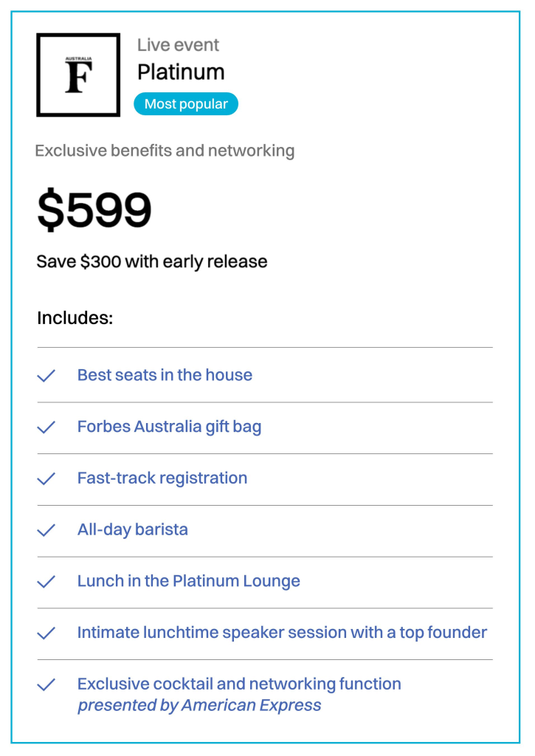
Task: Click Lunch in the Platinum Lounge text
Action: tap(189, 581)
